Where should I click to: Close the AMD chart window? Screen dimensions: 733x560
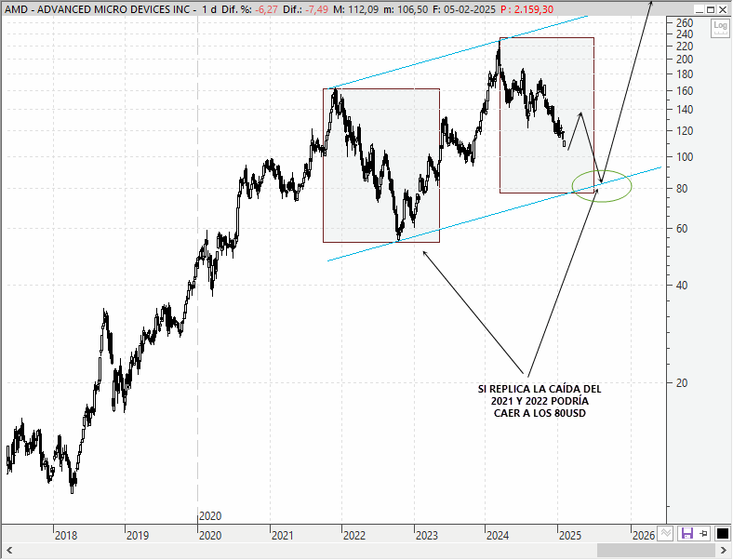[x=722, y=9]
